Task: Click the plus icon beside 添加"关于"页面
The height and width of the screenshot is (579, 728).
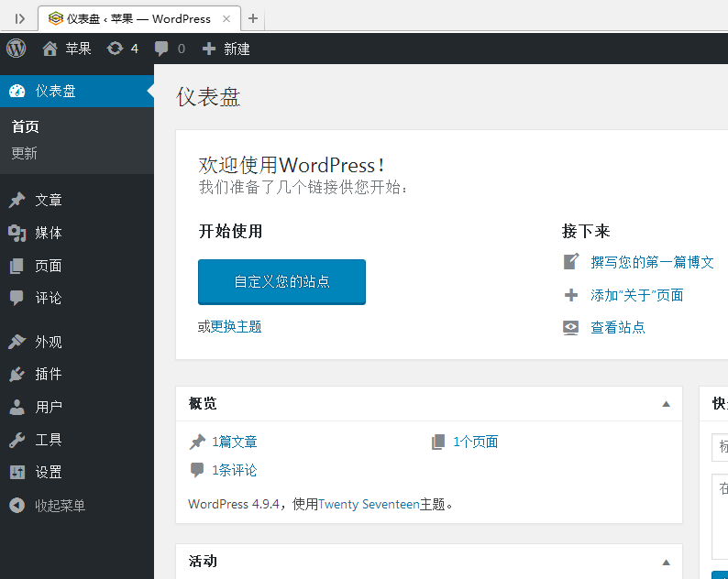Action: [571, 295]
